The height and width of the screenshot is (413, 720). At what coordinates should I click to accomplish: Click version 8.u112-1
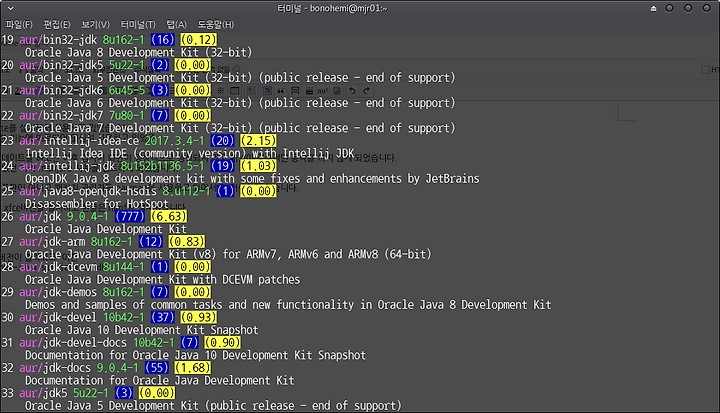186,192
